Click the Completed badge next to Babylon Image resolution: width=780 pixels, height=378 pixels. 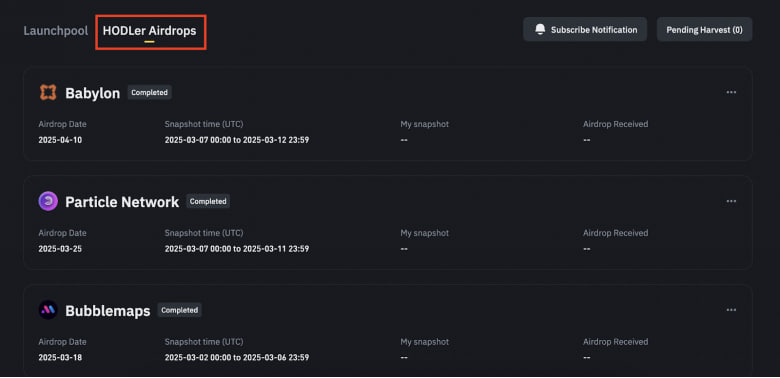click(x=150, y=93)
